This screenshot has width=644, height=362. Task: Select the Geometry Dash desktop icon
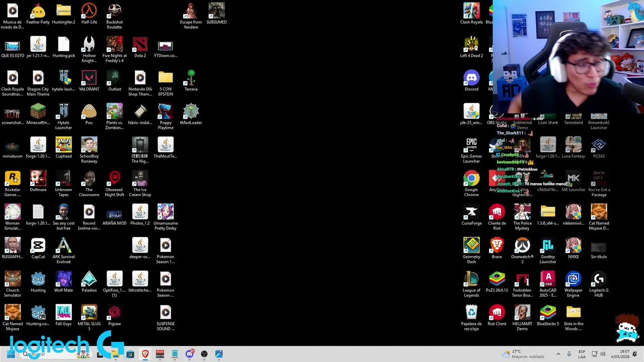pos(471,251)
